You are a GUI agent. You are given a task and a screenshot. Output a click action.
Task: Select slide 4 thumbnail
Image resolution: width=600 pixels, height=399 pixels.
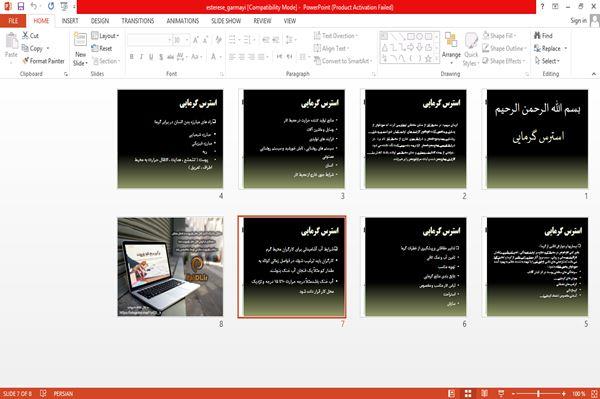170,139
